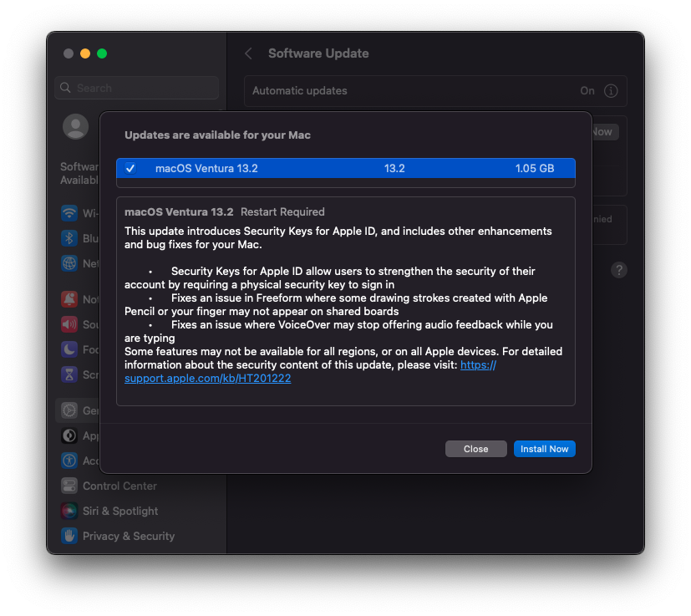
Task: Open the support.apple.com/kb/HT201222 link
Action: pyautogui.click(x=207, y=379)
